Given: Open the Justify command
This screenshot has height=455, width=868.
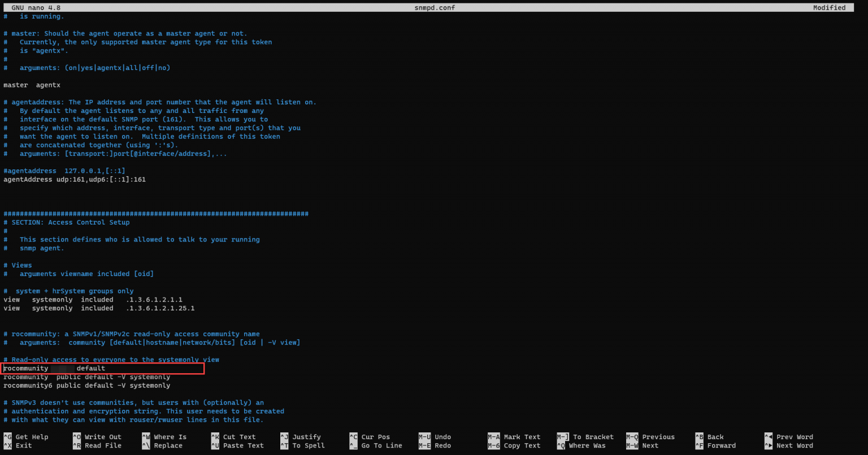Looking at the screenshot, I should click(x=305, y=436).
